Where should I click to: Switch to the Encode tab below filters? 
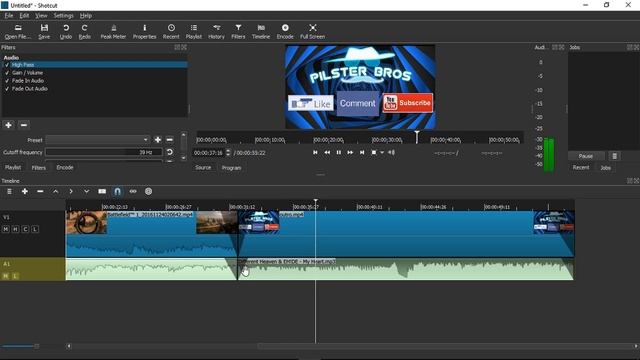point(64,167)
